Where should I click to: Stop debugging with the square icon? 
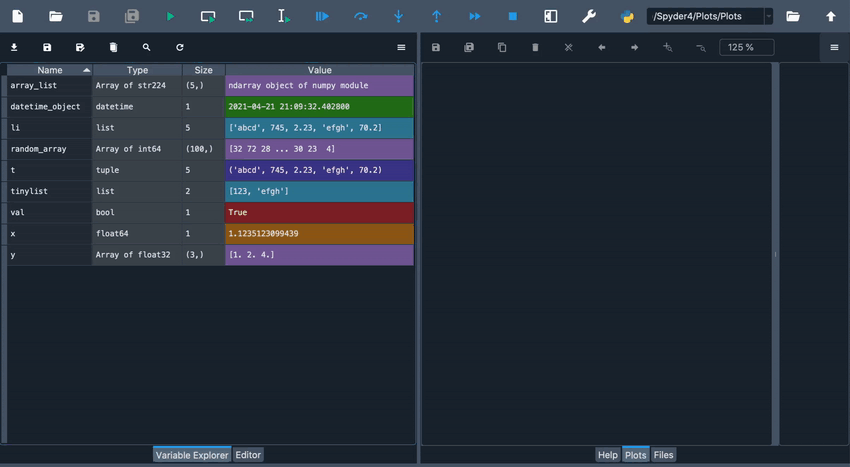click(513, 16)
